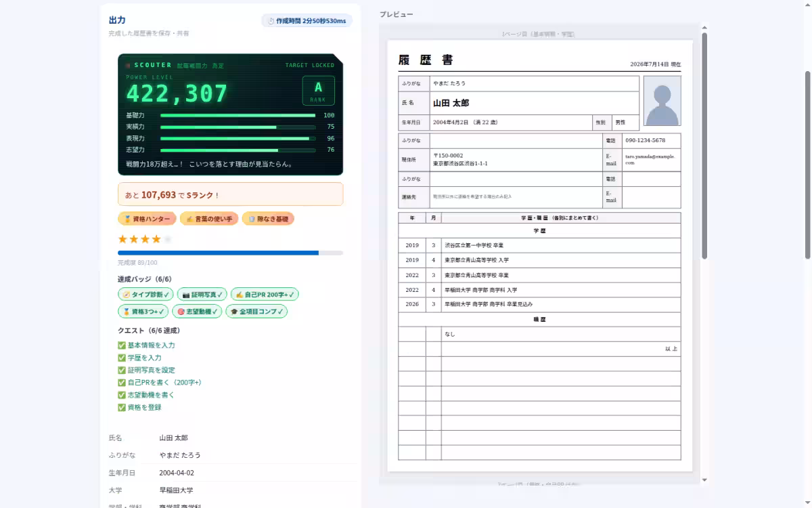Click the 全項目コンプ graduation cap badge

point(256,312)
